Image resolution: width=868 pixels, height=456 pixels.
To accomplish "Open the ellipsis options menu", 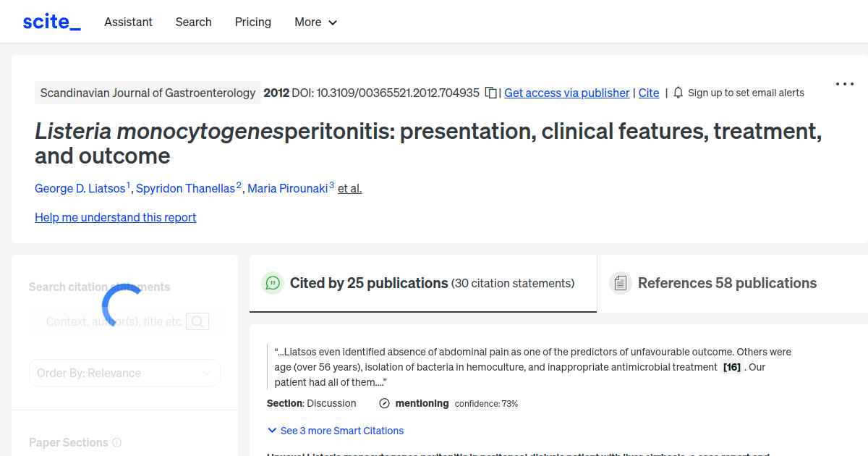I will click(844, 83).
